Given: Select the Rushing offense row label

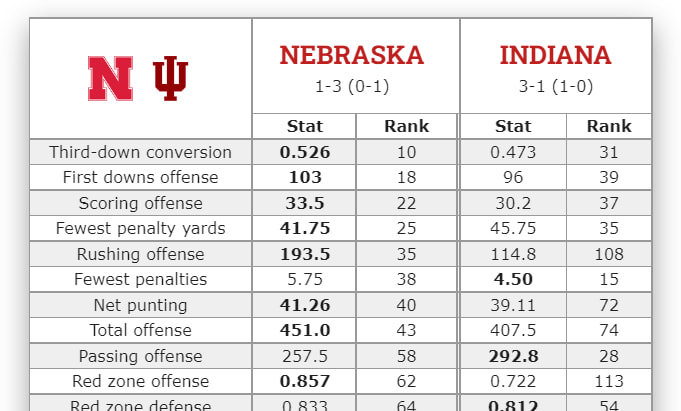Looking at the screenshot, I should coord(140,254).
